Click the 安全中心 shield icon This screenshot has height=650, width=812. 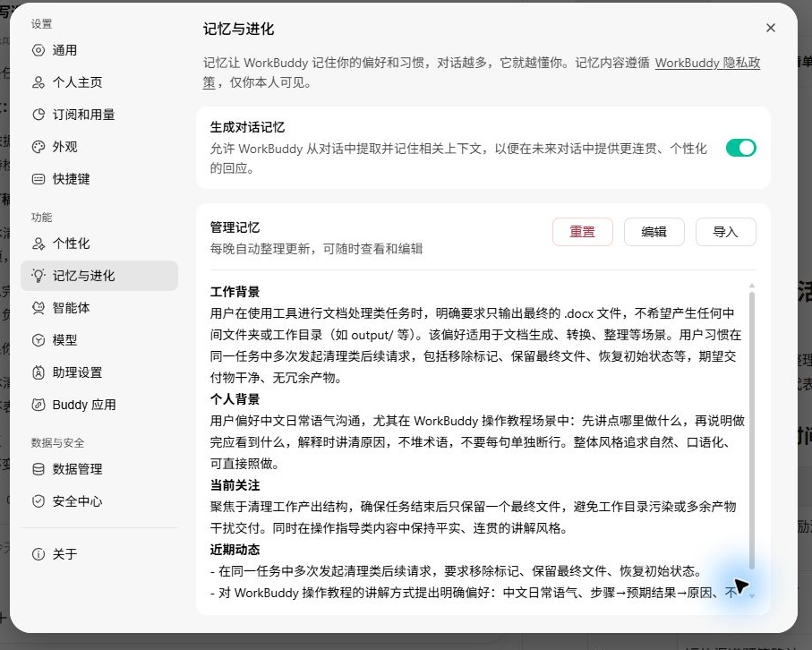click(38, 501)
